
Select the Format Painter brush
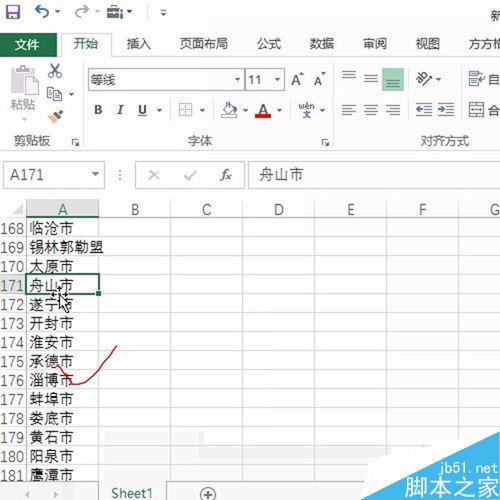[56, 117]
